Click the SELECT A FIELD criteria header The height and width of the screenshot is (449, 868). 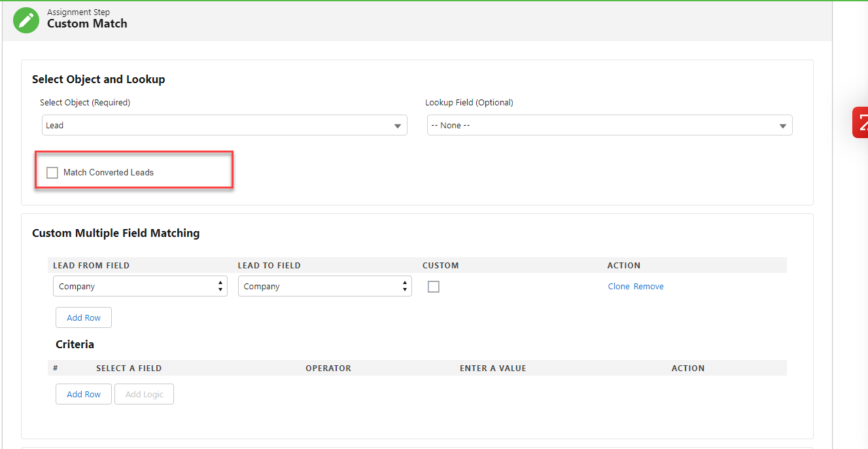[129, 368]
